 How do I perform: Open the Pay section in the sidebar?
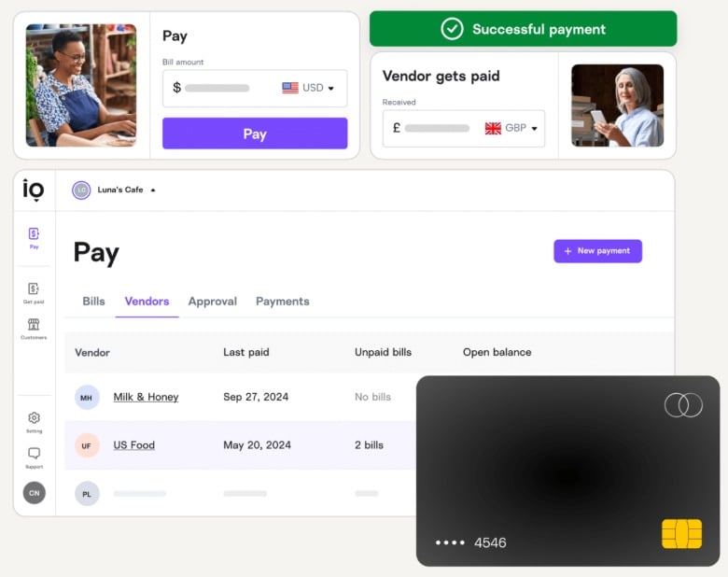34,238
